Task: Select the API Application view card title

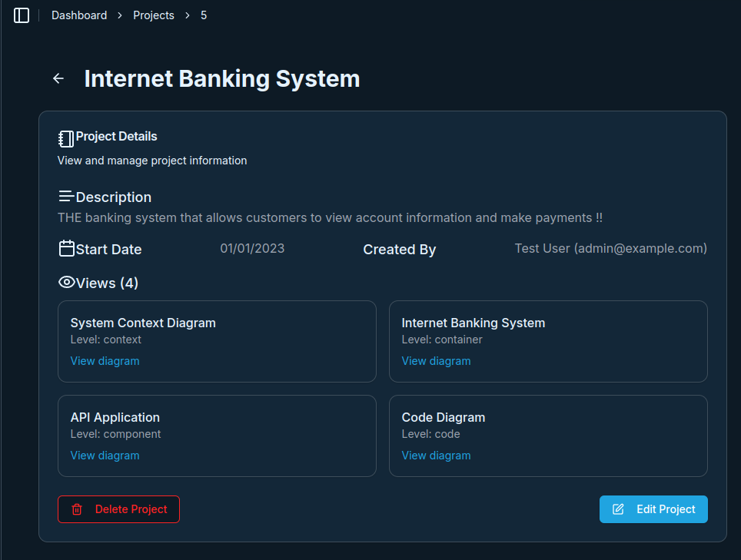Action: click(x=115, y=418)
